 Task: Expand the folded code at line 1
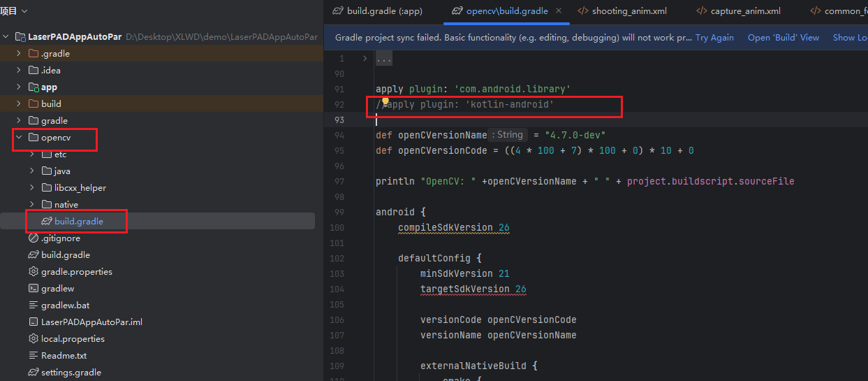pos(365,59)
